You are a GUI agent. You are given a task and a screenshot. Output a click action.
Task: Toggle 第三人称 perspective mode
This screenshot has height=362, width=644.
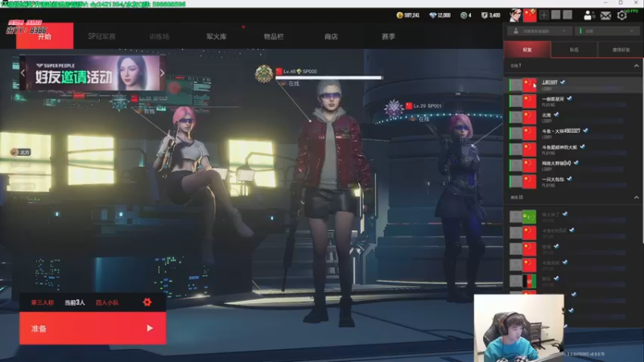click(43, 302)
